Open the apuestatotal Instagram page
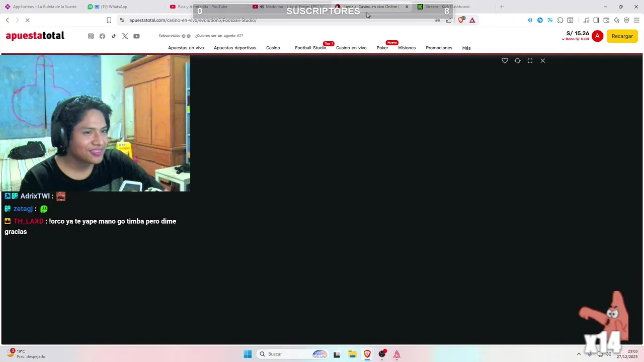 [x=91, y=36]
